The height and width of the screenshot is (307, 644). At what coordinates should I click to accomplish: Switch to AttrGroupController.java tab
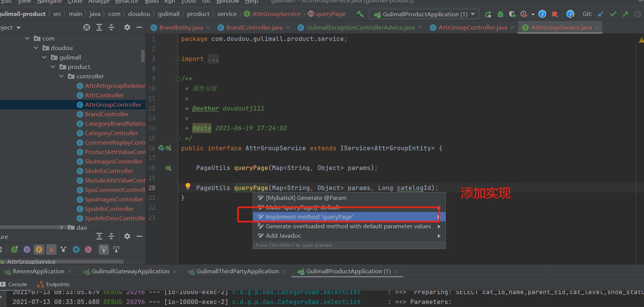point(473,27)
